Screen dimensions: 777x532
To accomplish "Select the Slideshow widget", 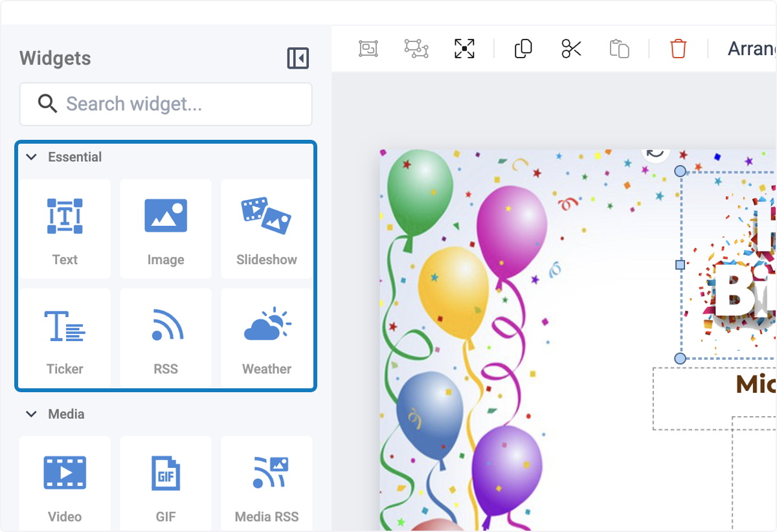I will (267, 229).
